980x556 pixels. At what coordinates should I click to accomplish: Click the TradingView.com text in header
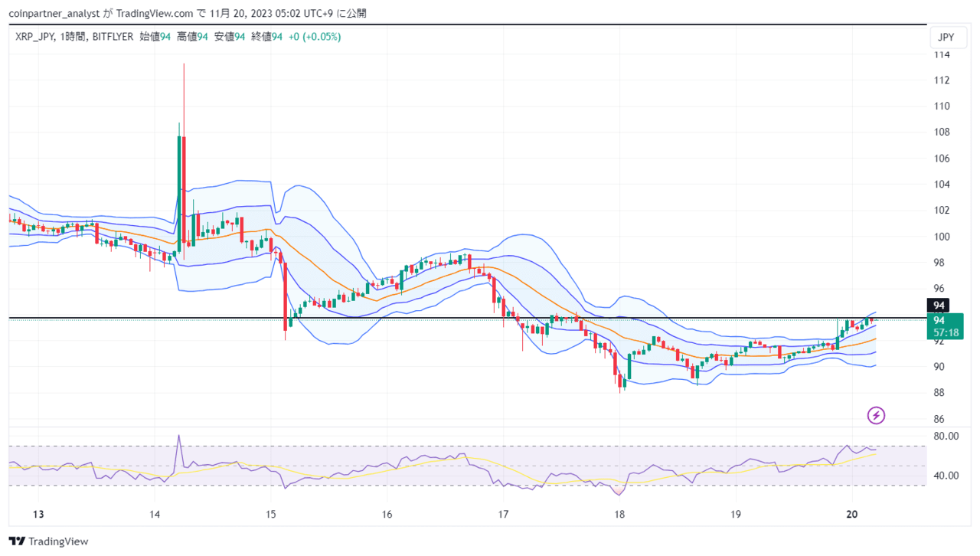tap(156, 13)
